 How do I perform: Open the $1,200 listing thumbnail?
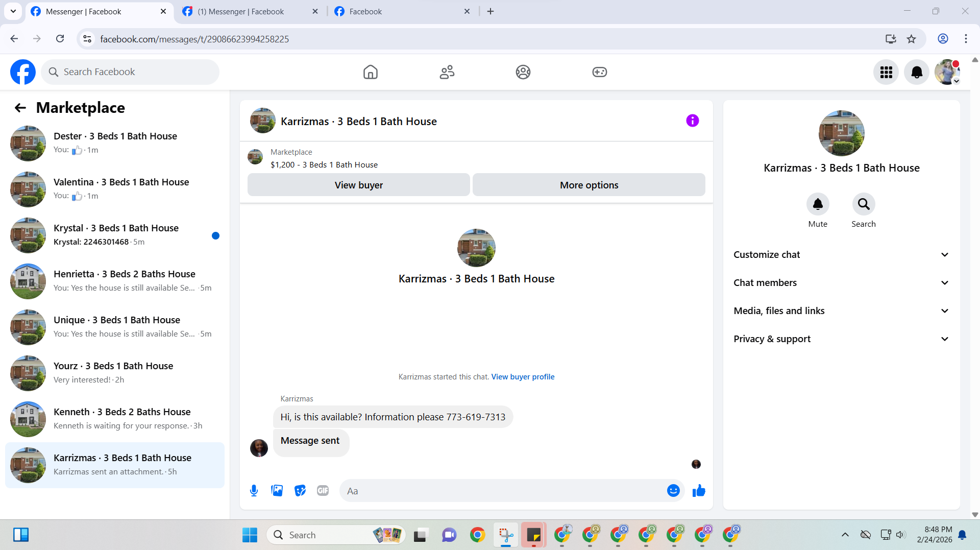[255, 157]
